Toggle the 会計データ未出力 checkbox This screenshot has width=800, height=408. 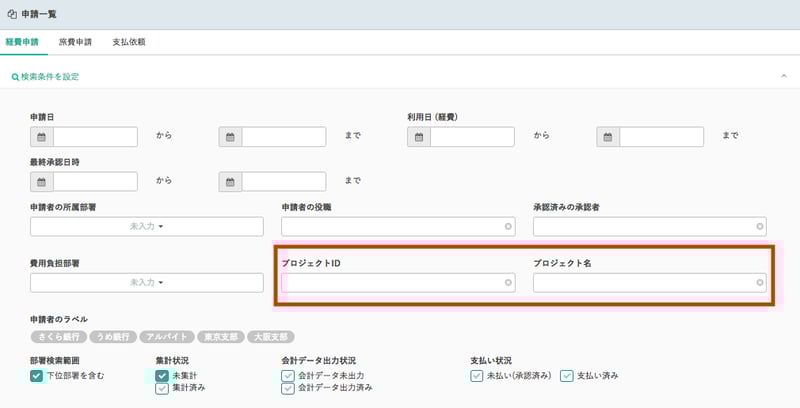tap(288, 376)
